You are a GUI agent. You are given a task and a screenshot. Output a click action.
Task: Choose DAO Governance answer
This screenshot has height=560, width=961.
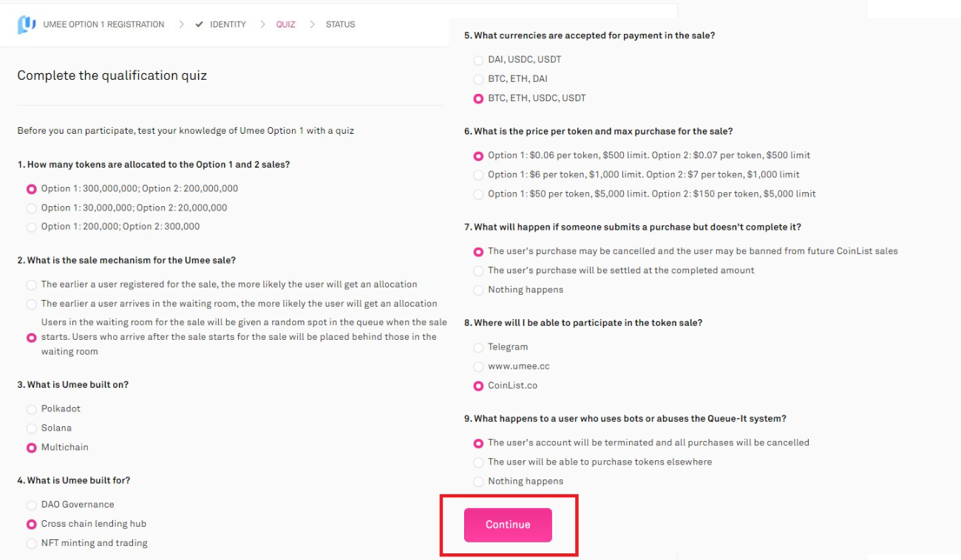point(31,505)
